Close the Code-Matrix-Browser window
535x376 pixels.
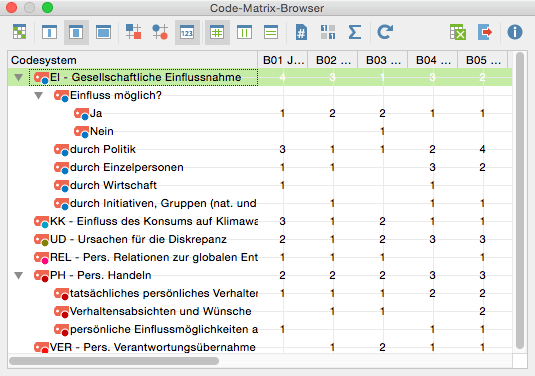pos(12,8)
